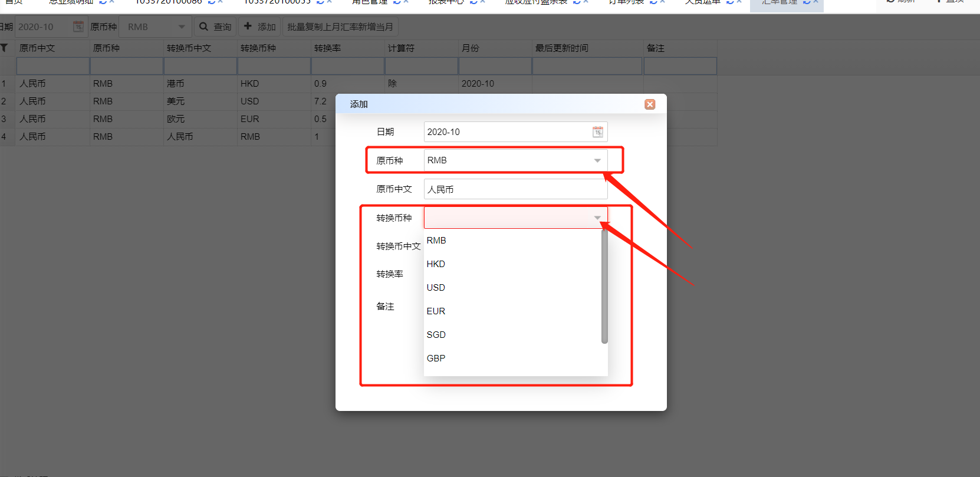This screenshot has height=477, width=980.
Task: Focus the filter box under 计算符 column
Action: point(422,66)
